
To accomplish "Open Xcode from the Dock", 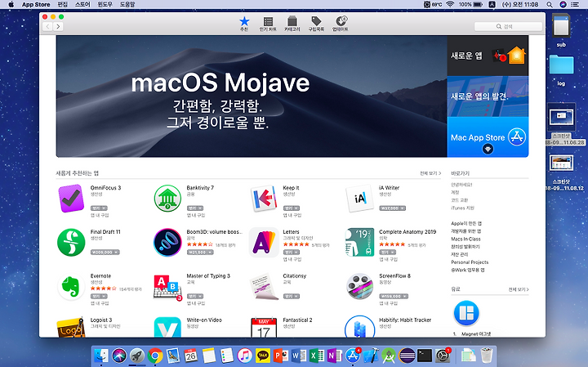I will pos(371,355).
